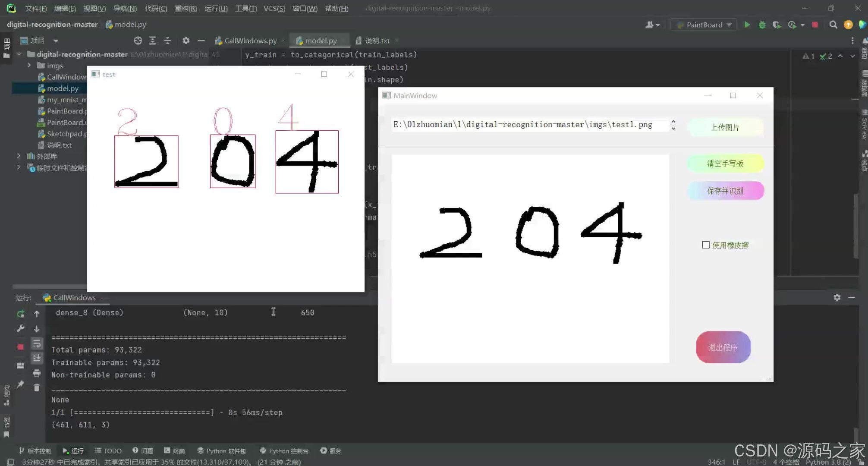
Task: Click the trash icon to clear console
Action: 37,387
